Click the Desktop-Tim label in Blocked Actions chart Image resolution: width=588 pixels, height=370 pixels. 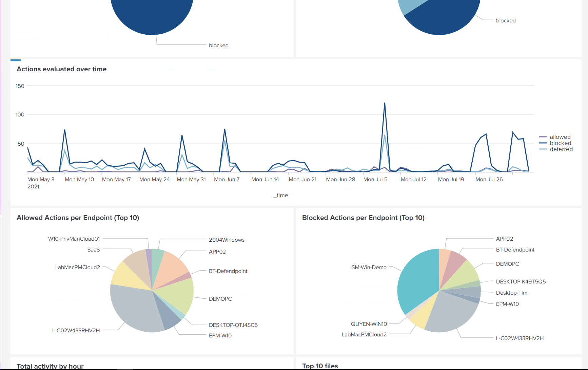pos(511,293)
